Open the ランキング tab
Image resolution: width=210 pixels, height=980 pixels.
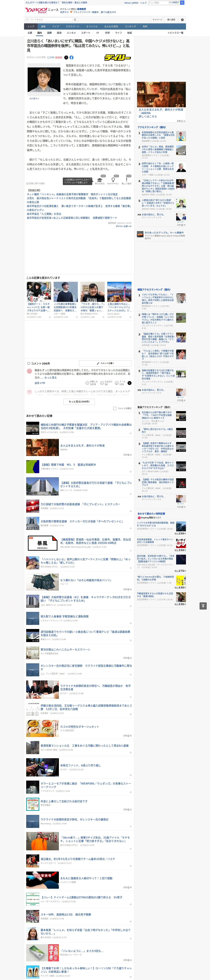coord(130,27)
